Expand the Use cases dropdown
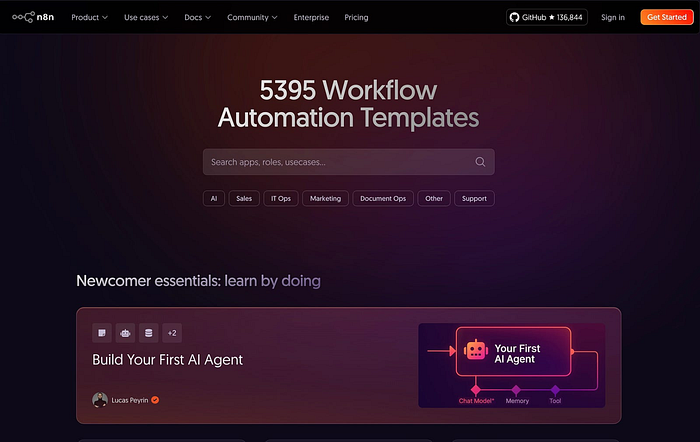Screen dimensions: 700x442 [146, 17]
